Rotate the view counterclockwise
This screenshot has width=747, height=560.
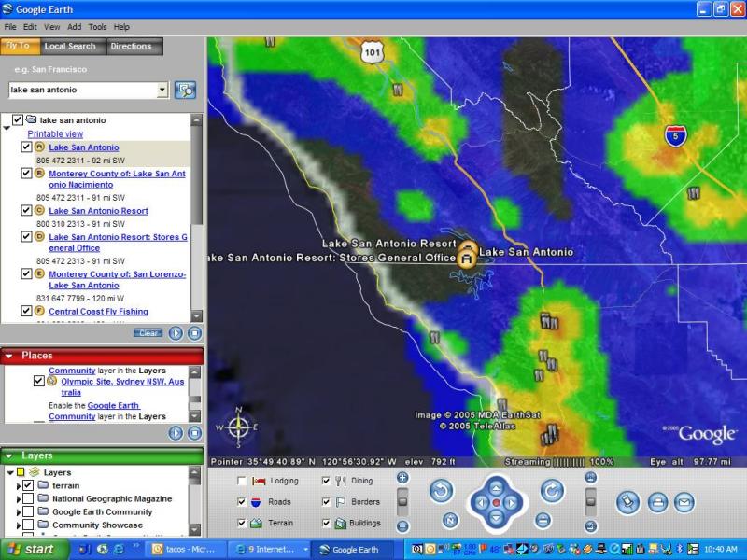pos(441,491)
